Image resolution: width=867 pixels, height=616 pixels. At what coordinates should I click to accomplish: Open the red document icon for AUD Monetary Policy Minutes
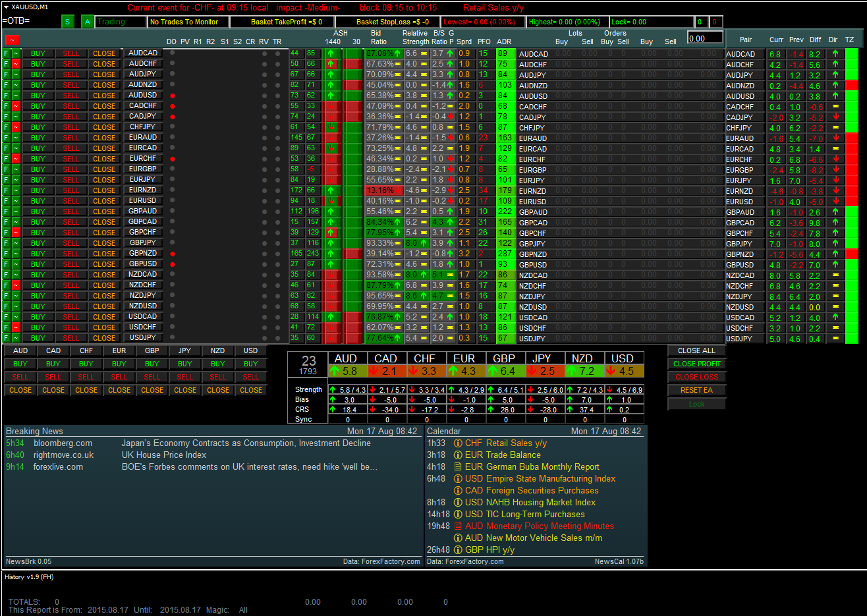point(458,526)
